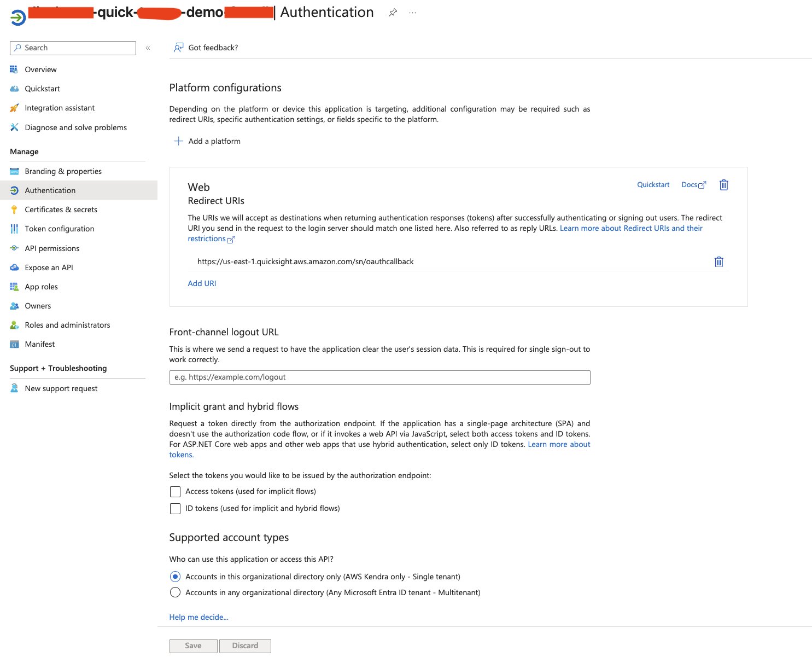The width and height of the screenshot is (812, 657).
Task: Select Multitenant account type option
Action: (x=175, y=592)
